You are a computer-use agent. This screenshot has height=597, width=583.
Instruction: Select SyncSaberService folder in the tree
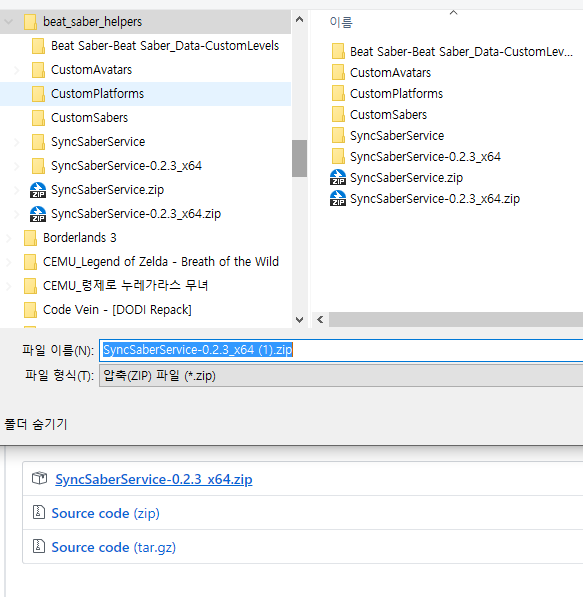98,142
